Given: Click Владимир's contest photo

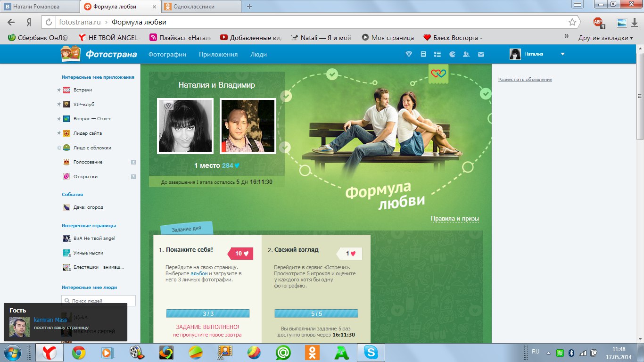Looking at the screenshot, I should [x=248, y=126].
